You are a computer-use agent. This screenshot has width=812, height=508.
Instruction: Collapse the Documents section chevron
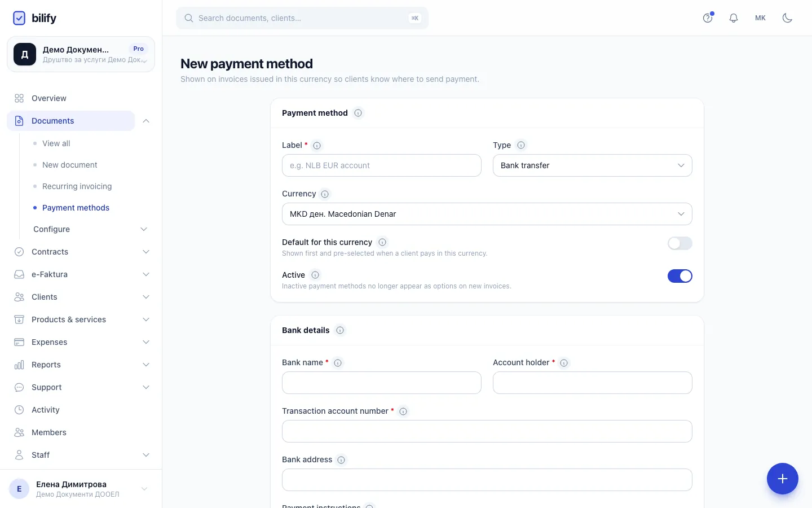tap(146, 121)
